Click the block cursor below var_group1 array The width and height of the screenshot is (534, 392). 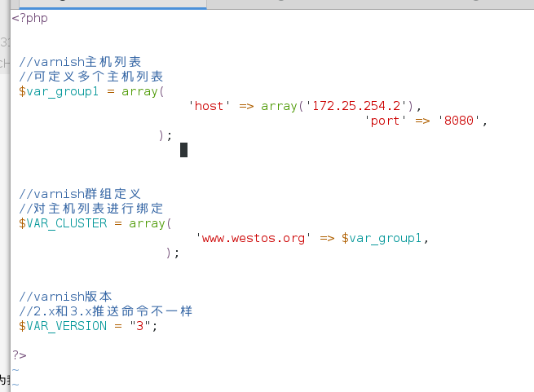[184, 150]
